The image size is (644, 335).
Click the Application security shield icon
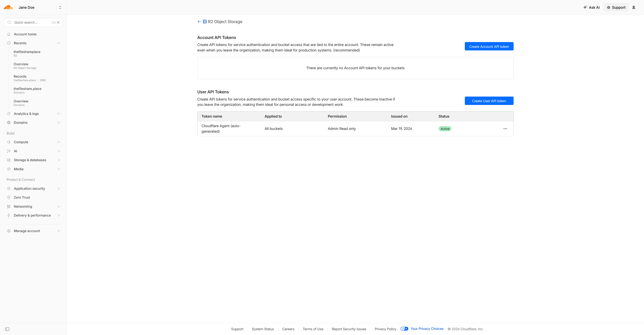[x=9, y=189]
